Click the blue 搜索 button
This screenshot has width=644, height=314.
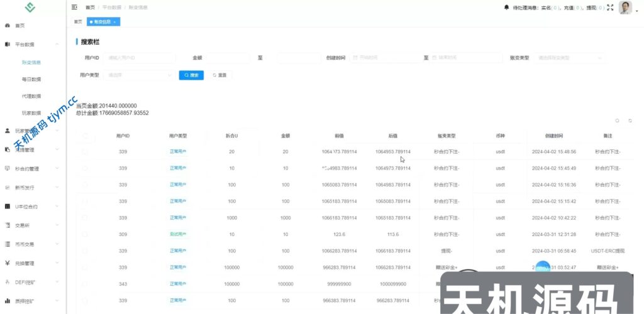click(191, 75)
